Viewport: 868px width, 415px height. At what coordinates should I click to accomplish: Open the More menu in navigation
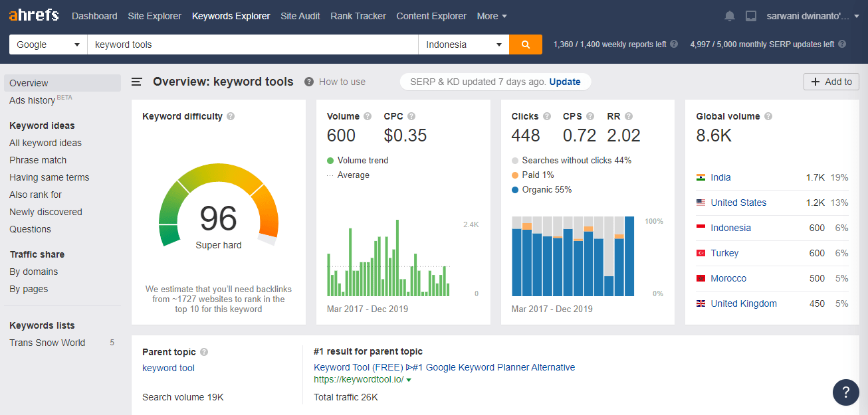click(x=492, y=16)
